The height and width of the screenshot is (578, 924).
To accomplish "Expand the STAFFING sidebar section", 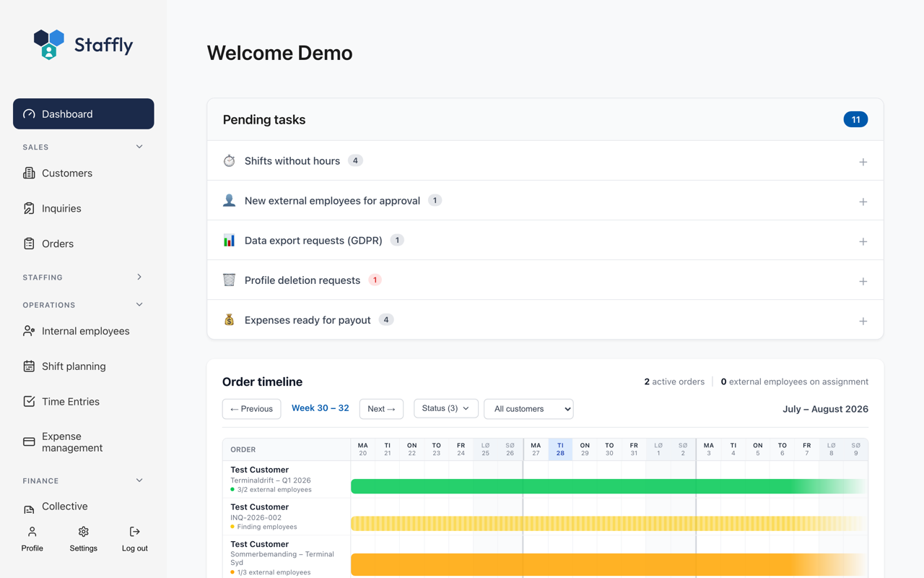I will coord(139,277).
